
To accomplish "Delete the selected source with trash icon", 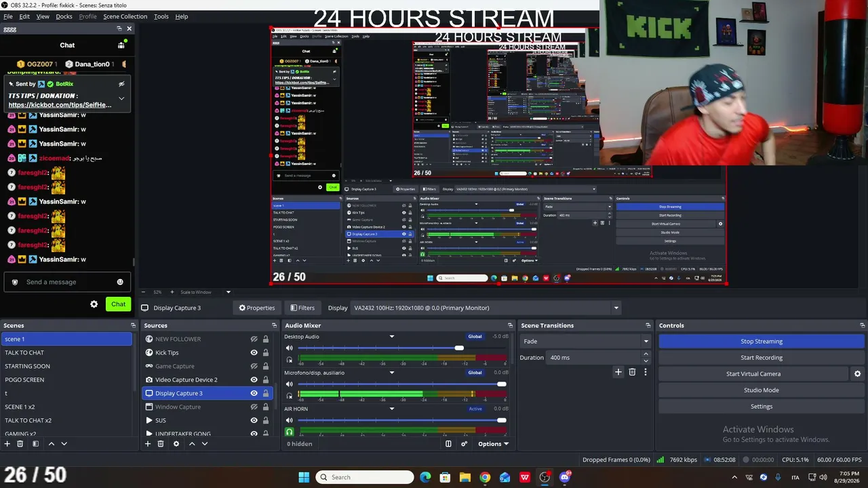I will tap(160, 444).
